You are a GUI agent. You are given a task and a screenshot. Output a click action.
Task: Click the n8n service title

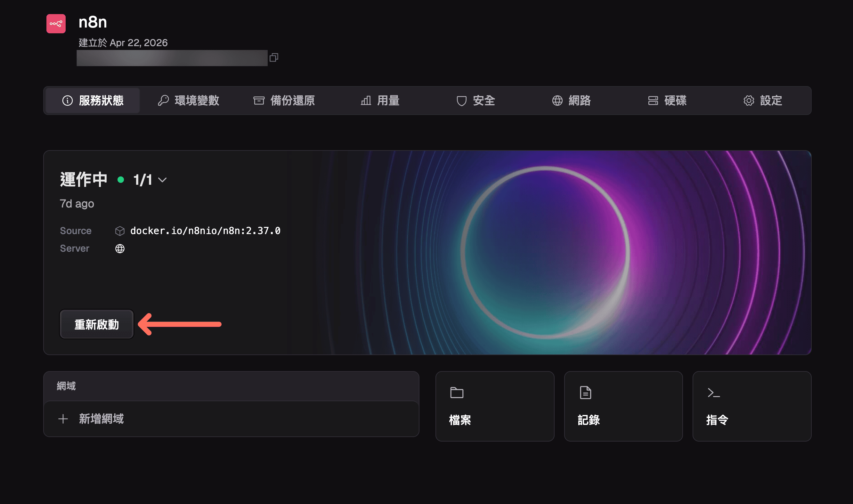pos(93,22)
